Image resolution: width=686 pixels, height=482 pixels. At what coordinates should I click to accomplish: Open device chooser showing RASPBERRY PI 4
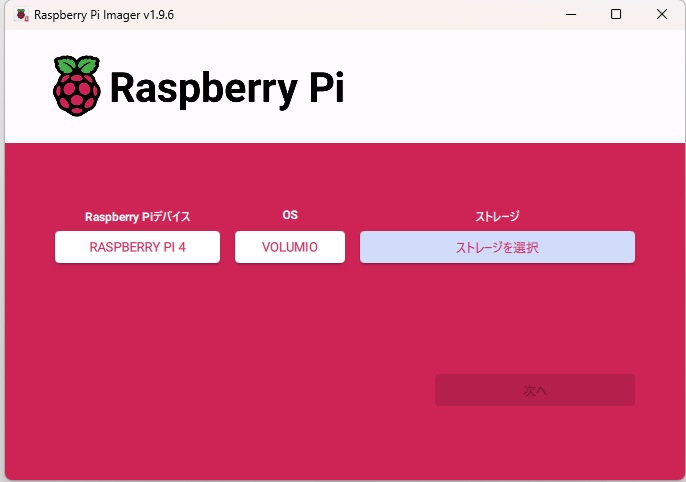[137, 247]
